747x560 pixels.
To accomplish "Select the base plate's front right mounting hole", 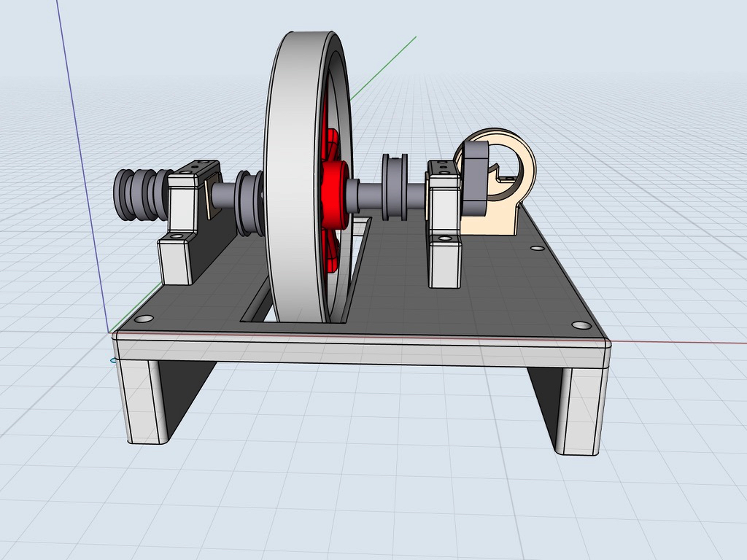I will 581,326.
